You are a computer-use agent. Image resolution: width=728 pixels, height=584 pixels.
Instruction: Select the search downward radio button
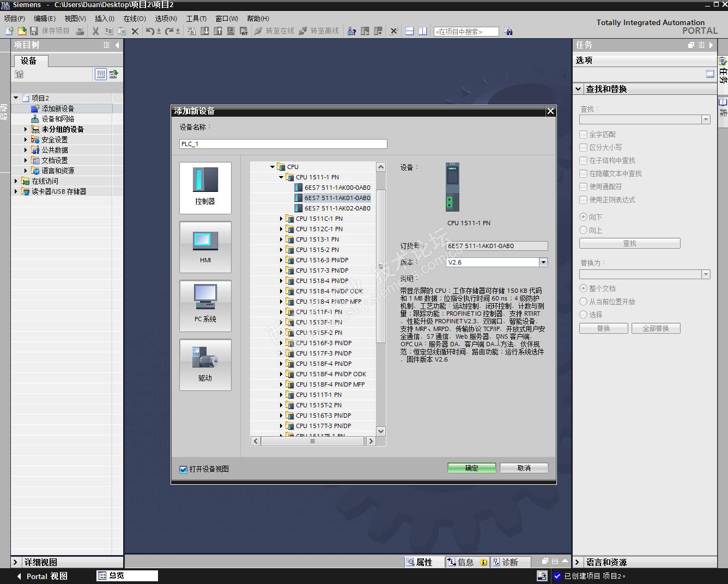coord(584,217)
